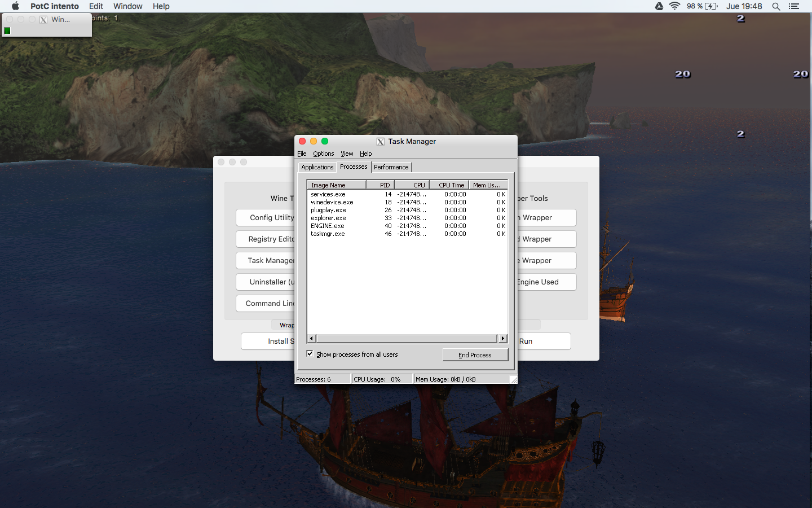Select winedevice.exe process row
Screen dimensions: 812x508
[407, 202]
